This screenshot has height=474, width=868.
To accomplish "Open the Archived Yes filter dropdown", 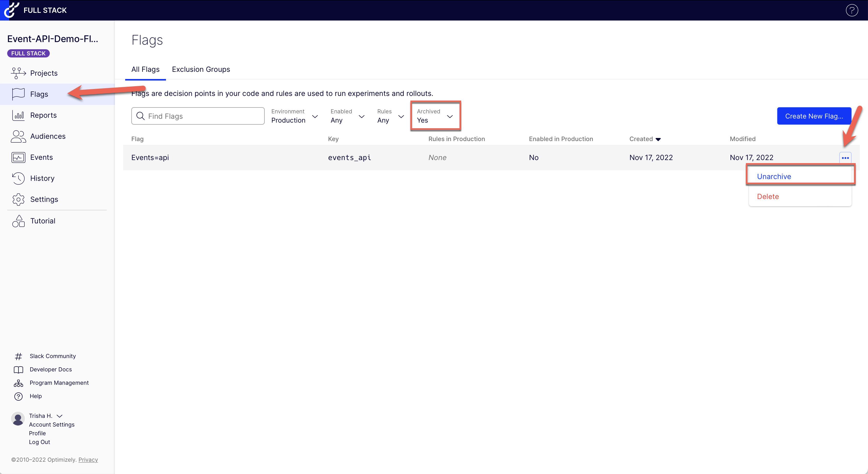I will [x=435, y=116].
